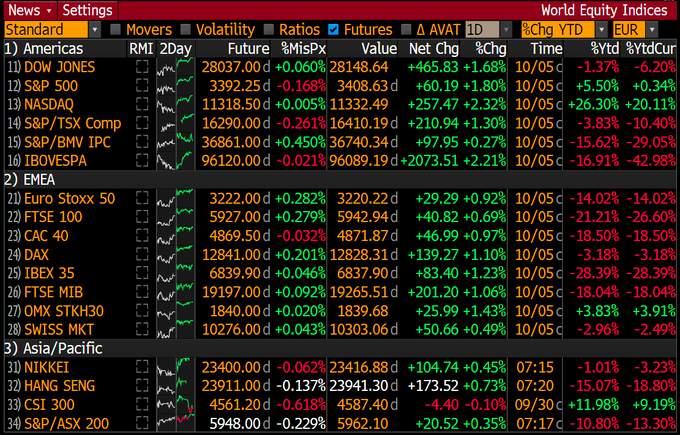The image size is (680, 435).
Task: Open DAX 2Day sparkline chart
Action: click(175, 254)
